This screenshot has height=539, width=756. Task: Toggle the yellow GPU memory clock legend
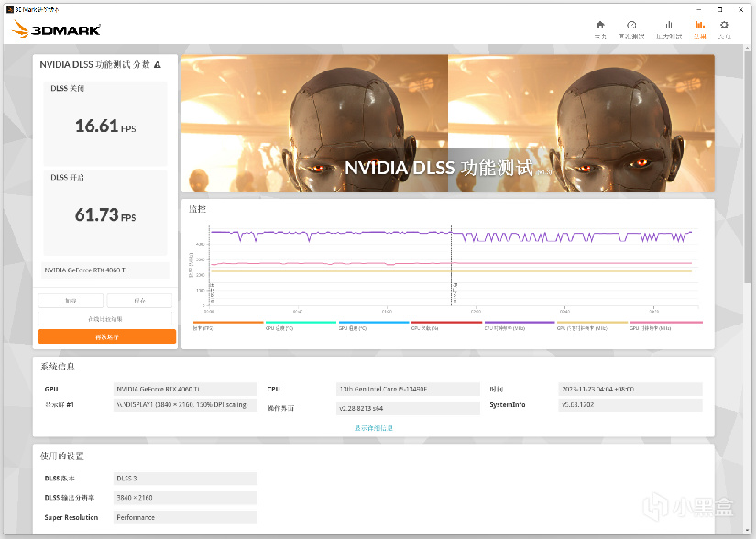(593, 325)
